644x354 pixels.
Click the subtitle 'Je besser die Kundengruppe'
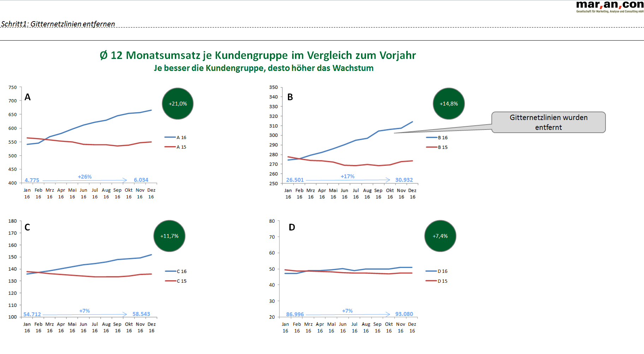(264, 68)
